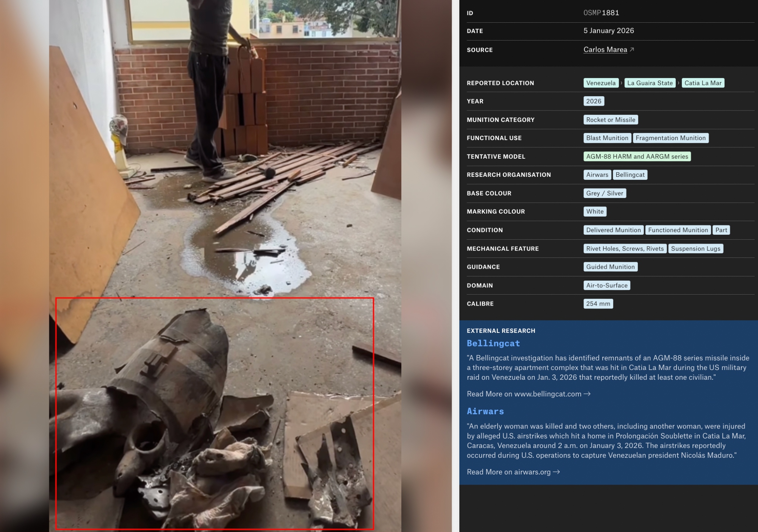The height and width of the screenshot is (532, 758).
Task: Select the La Guaira State tag
Action: tap(650, 83)
